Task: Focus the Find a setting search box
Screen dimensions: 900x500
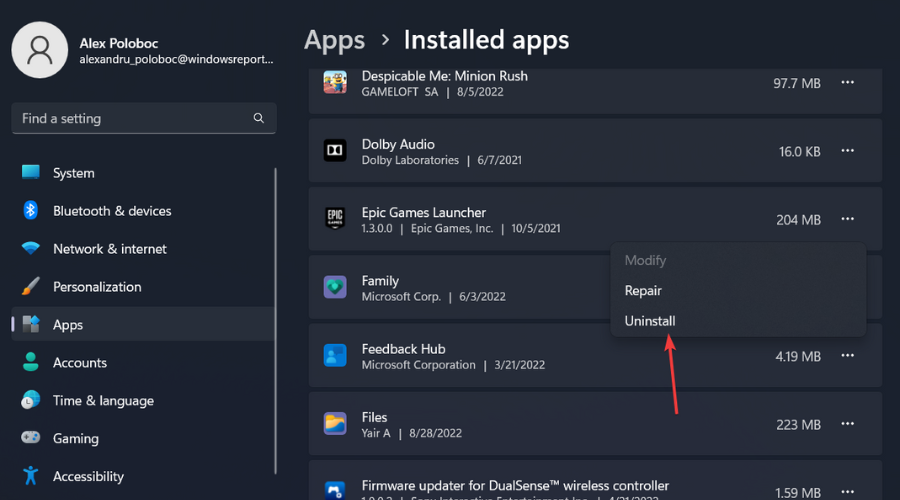Action: click(x=143, y=118)
